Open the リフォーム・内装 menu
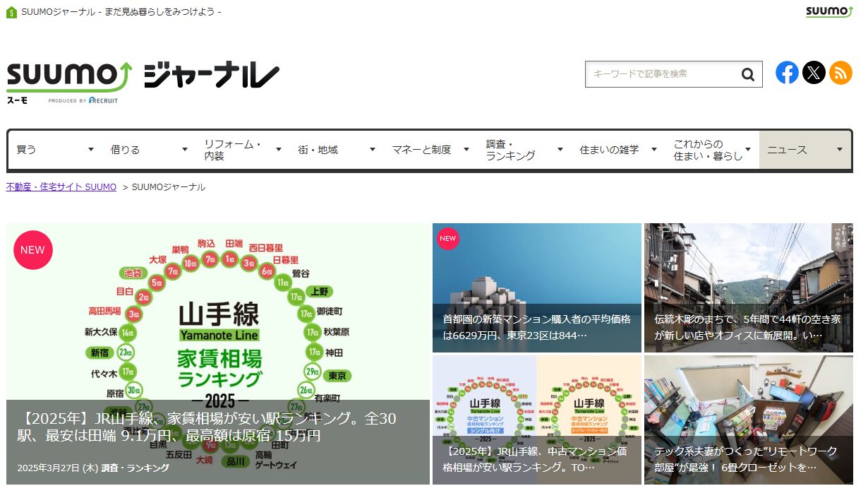The image size is (868, 498). (x=243, y=150)
